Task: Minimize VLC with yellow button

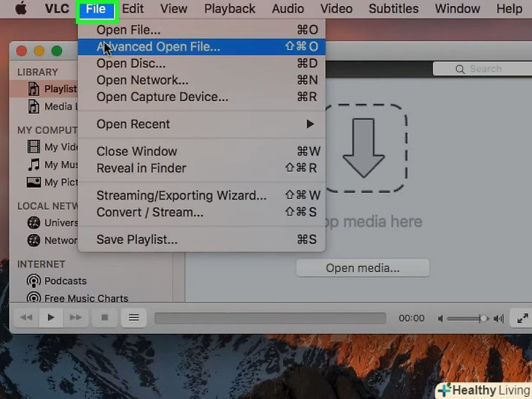Action: (x=39, y=51)
